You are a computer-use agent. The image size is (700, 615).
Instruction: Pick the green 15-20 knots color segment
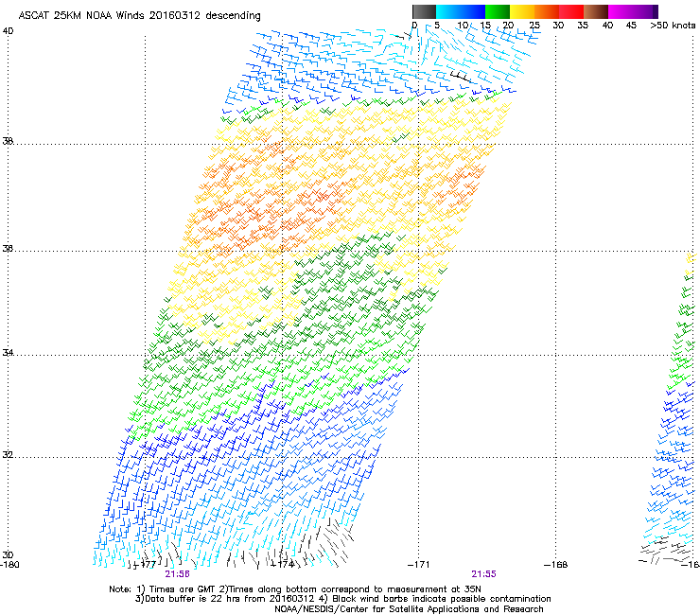pos(498,11)
